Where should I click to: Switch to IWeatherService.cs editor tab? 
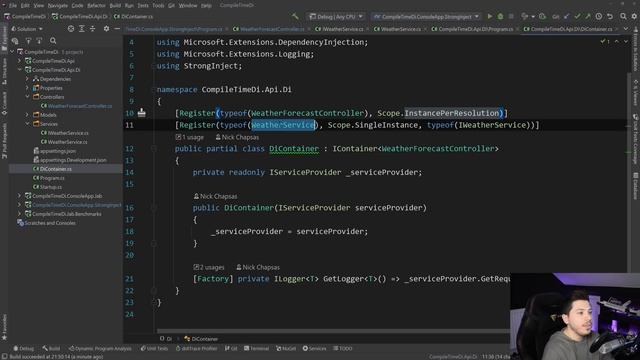point(340,29)
